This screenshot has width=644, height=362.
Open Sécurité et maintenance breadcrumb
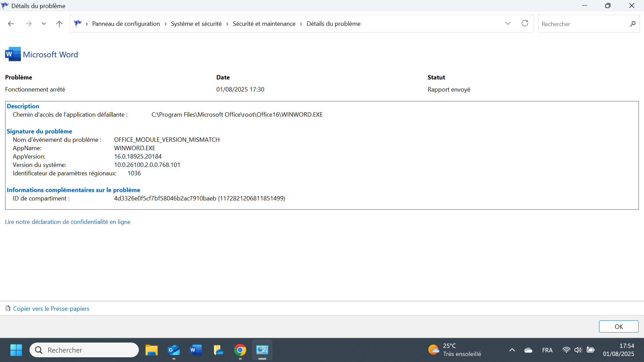click(x=264, y=24)
